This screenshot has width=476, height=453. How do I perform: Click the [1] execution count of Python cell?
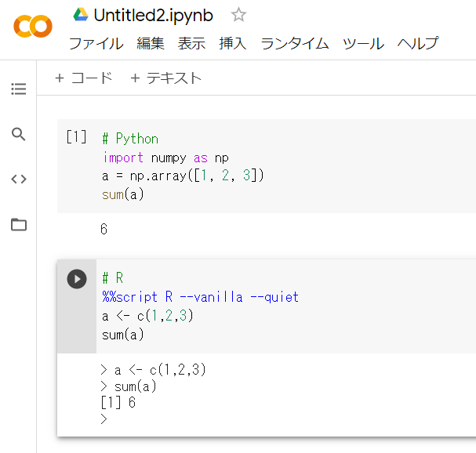76,138
